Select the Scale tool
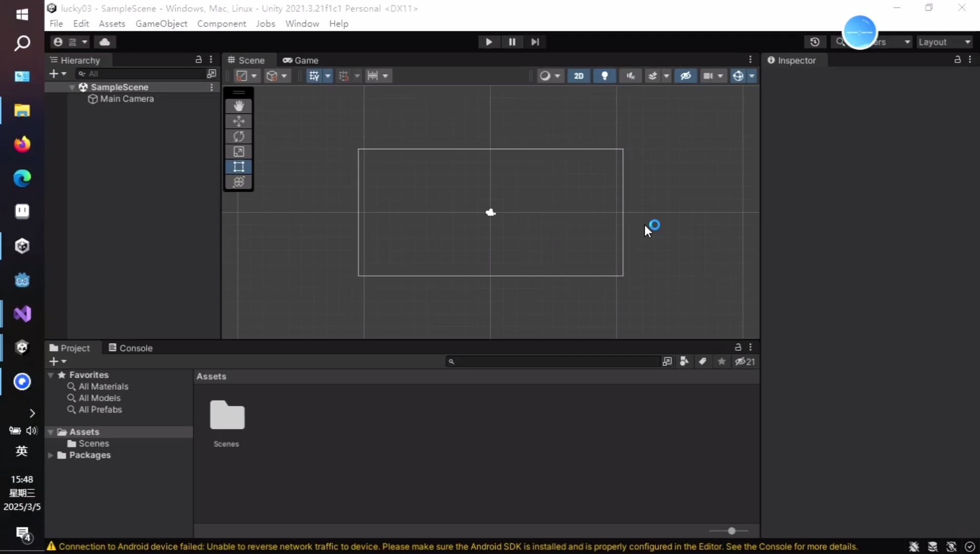This screenshot has width=980, height=554. [x=239, y=152]
